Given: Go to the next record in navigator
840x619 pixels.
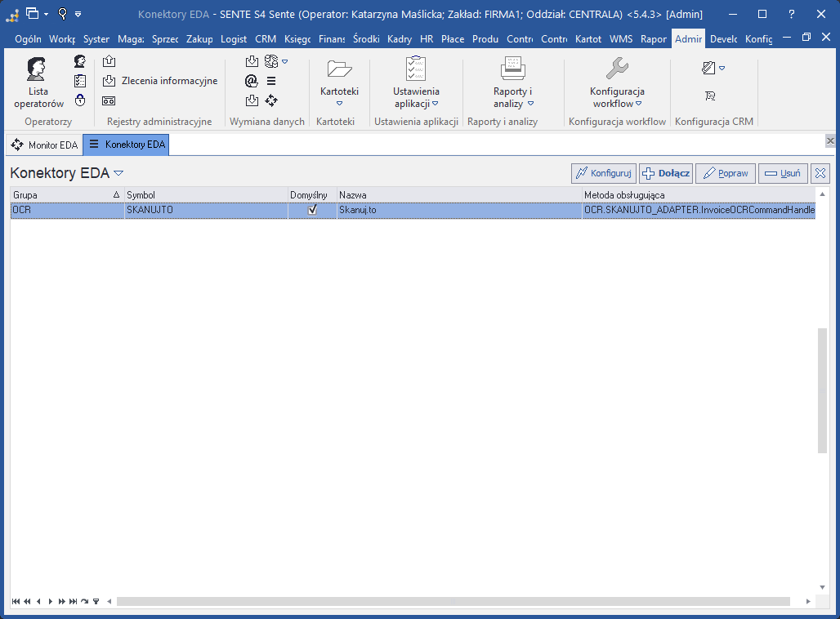Looking at the screenshot, I should coord(51,601).
